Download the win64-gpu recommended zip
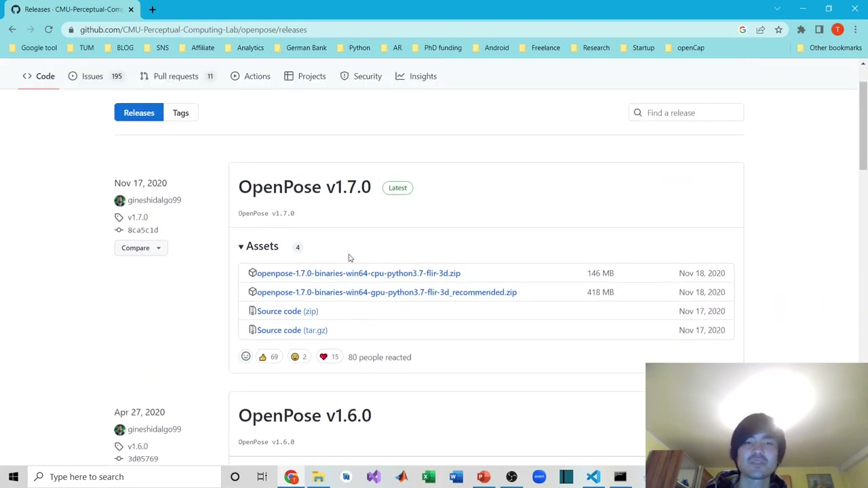This screenshot has height=488, width=868. pyautogui.click(x=387, y=292)
